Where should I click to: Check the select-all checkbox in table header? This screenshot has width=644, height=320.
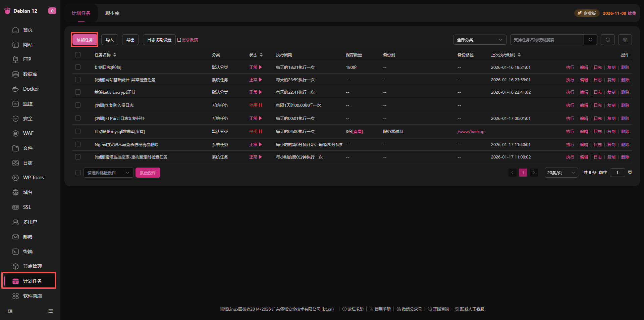[x=78, y=55]
